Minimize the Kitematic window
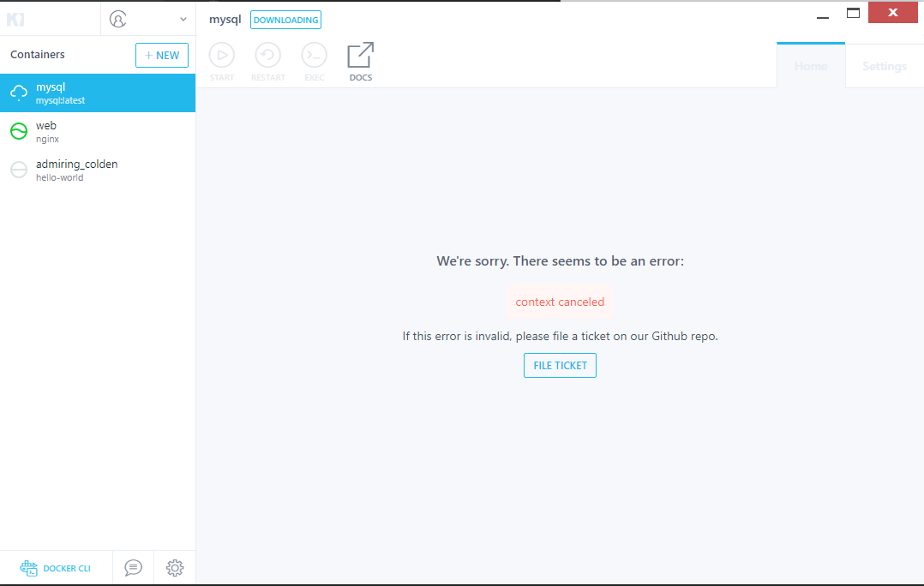Viewport: 924px width, 586px height. pyautogui.click(x=823, y=18)
